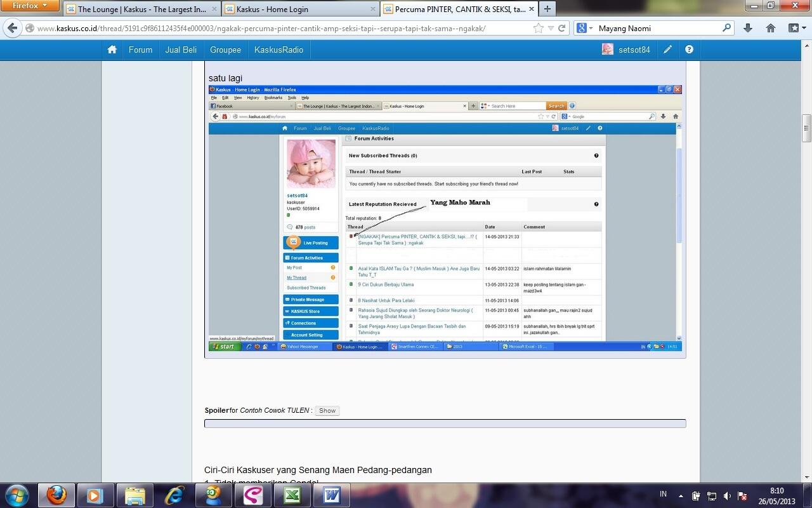Open the Yahoo Messenger taskbar icon
Image resolution: width=812 pixels, height=508 pixels.
coord(213,495)
